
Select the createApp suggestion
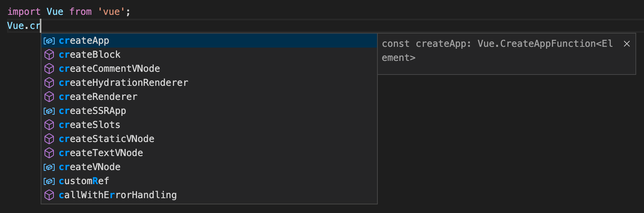(209, 41)
